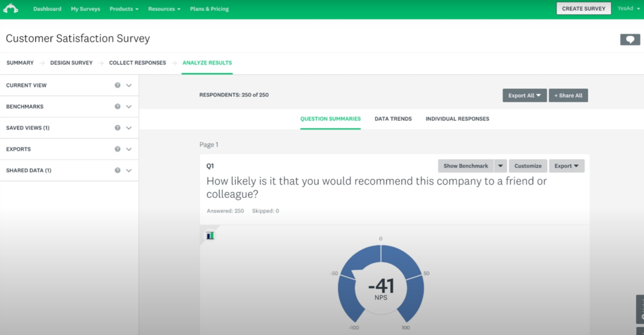Expand the Exports section

coord(129,149)
